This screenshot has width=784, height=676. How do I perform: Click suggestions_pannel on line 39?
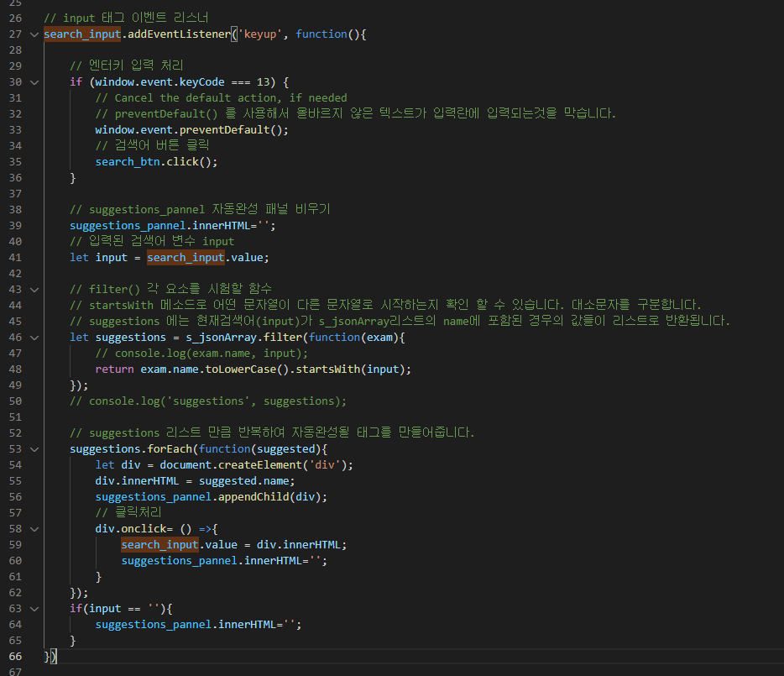(x=128, y=226)
